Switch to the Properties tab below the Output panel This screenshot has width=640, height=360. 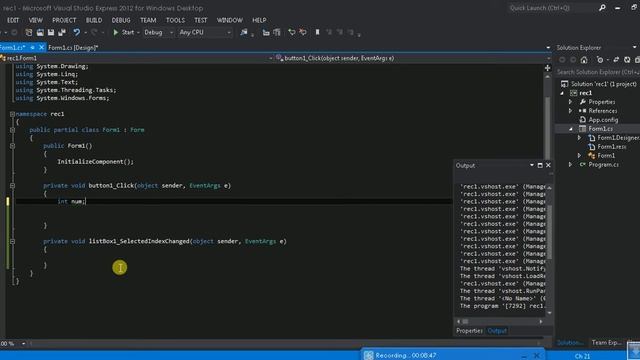(469, 331)
